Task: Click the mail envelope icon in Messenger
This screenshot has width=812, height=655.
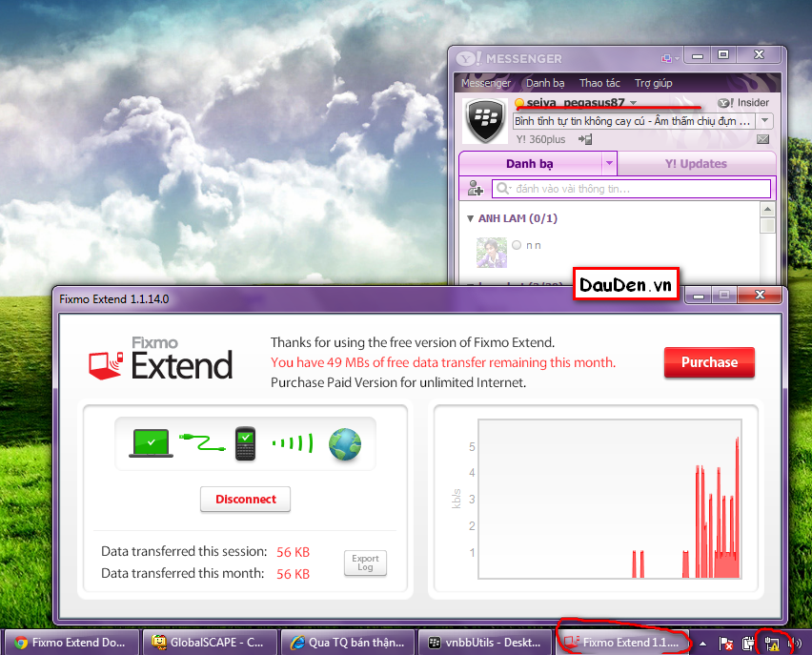Action: click(762, 139)
